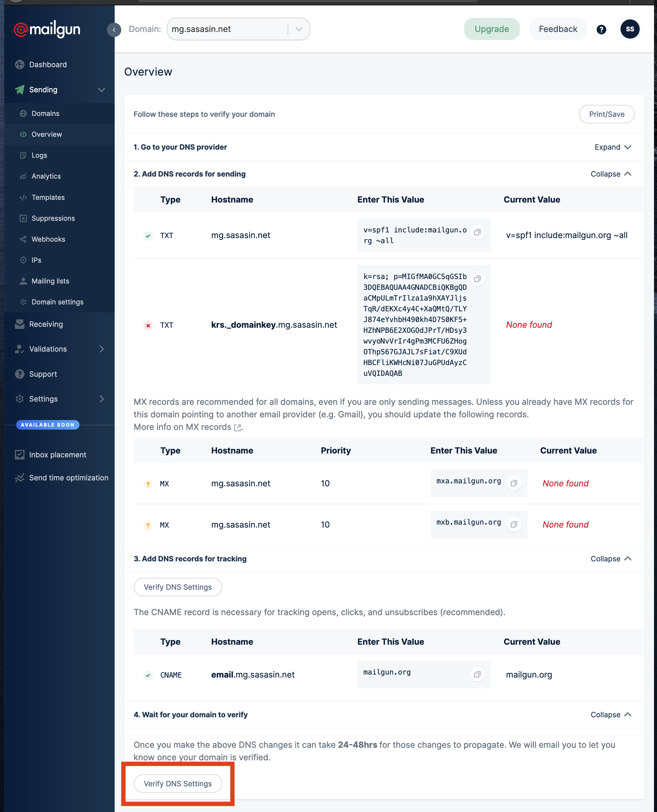657x812 pixels.
Task: Copy the SPF TXT record value
Action: [x=477, y=232]
